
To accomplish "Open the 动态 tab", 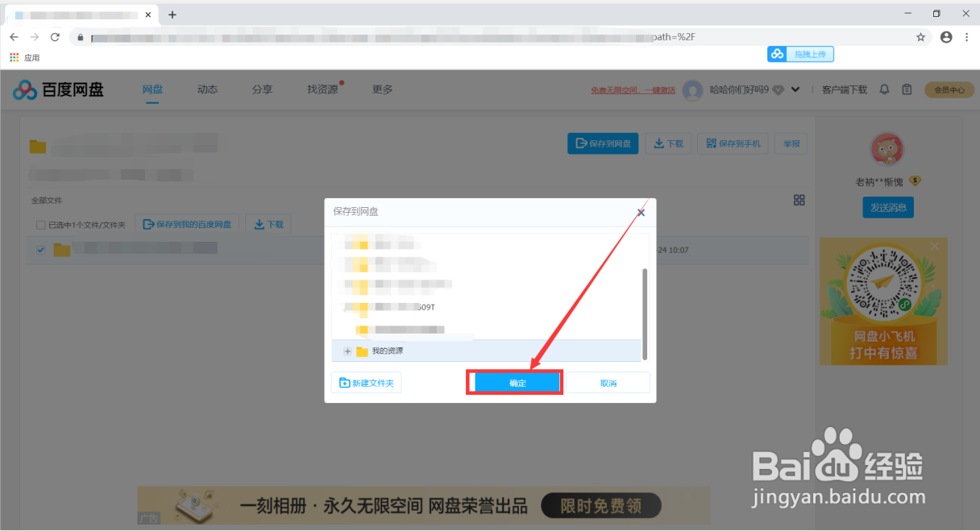I will pyautogui.click(x=207, y=89).
